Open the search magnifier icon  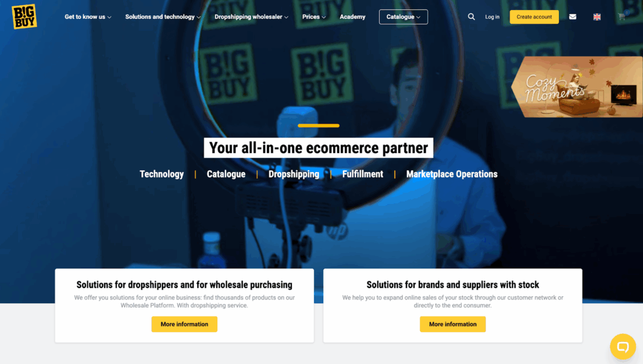coord(471,17)
